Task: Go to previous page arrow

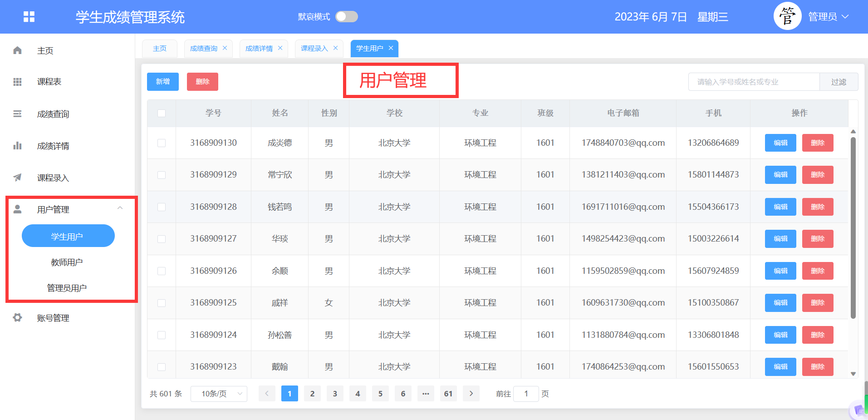Action: point(267,394)
